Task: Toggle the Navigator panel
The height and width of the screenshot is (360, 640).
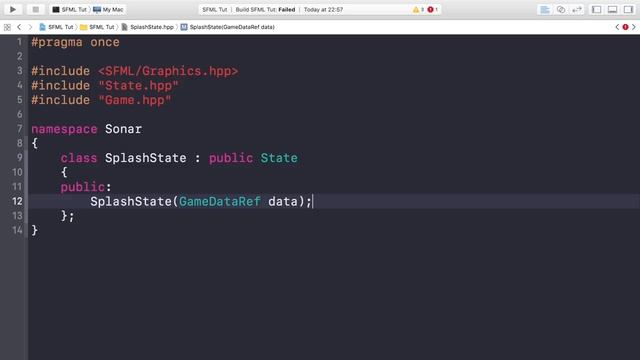Action: (x=596, y=9)
